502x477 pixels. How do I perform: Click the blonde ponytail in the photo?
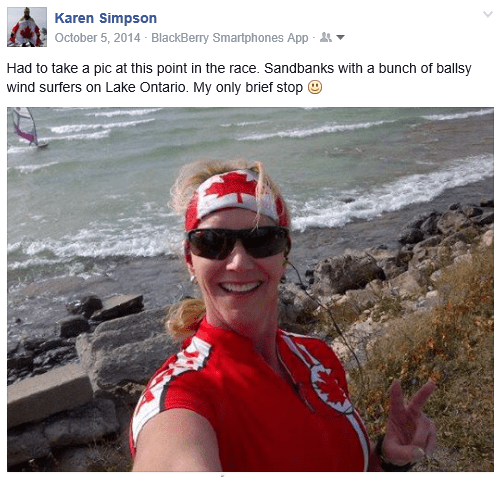coord(185,318)
